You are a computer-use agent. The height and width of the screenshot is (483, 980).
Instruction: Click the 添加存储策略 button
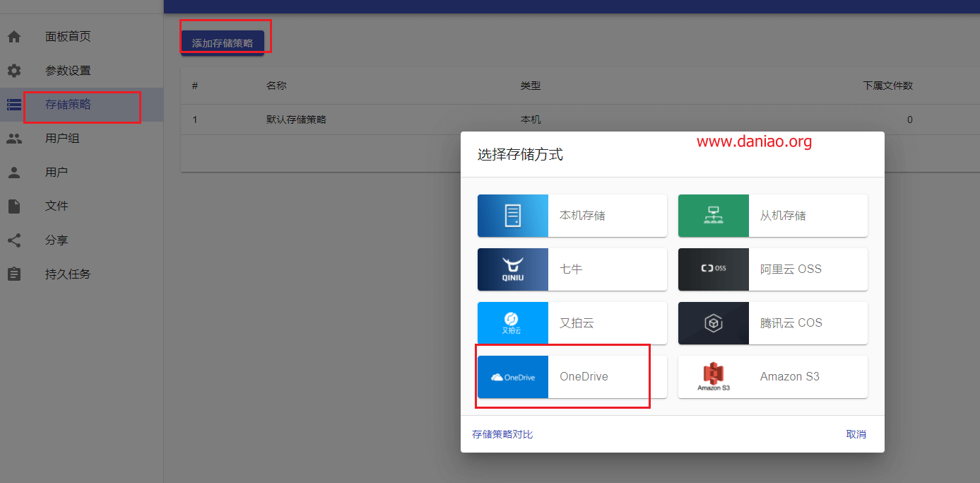pyautogui.click(x=223, y=43)
